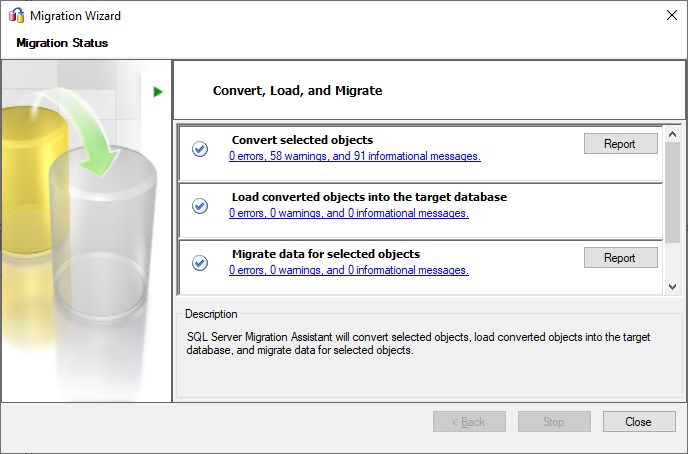Open Load converted objects messages link

tap(349, 213)
